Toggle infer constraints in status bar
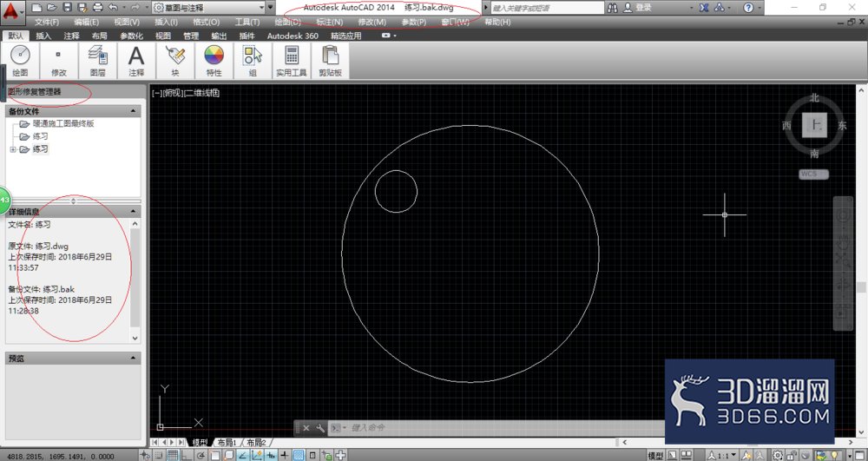Viewport: 868px width, 461px height. [x=144, y=455]
